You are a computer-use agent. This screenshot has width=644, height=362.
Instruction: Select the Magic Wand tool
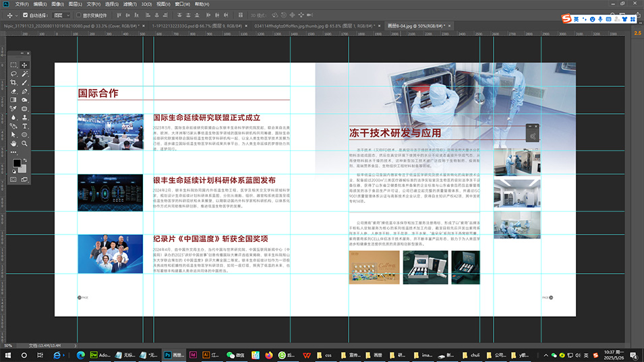tap(25, 73)
